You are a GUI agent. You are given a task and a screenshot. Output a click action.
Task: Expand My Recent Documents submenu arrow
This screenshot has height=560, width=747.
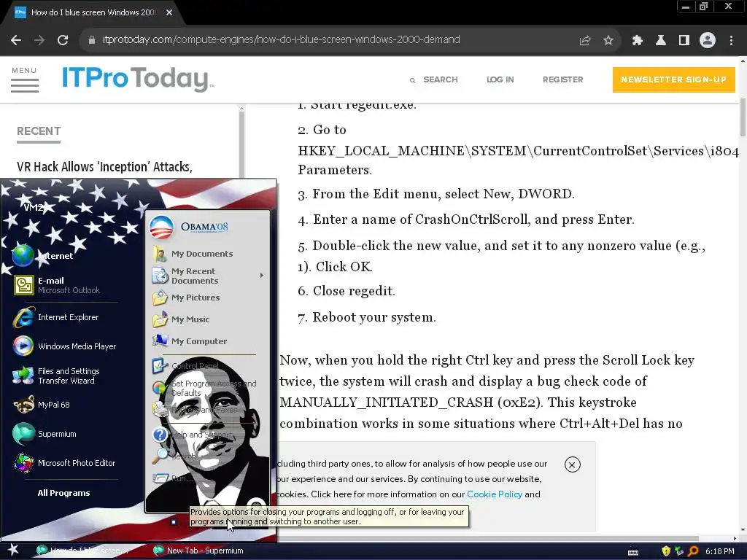click(262, 275)
